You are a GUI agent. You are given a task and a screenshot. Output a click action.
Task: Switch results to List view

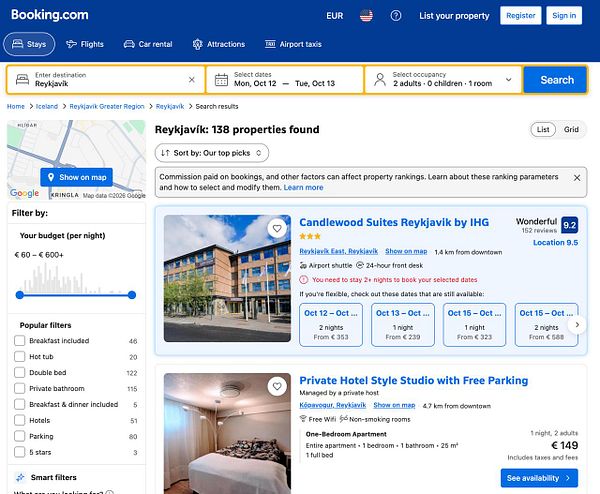[x=543, y=129]
